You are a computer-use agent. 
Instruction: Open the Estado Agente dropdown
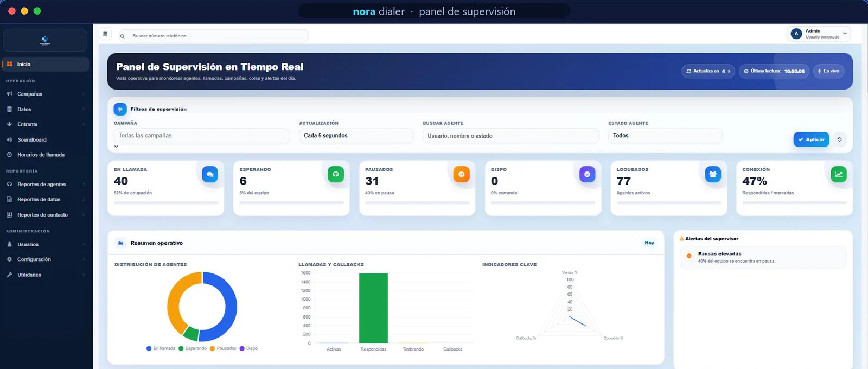click(665, 136)
